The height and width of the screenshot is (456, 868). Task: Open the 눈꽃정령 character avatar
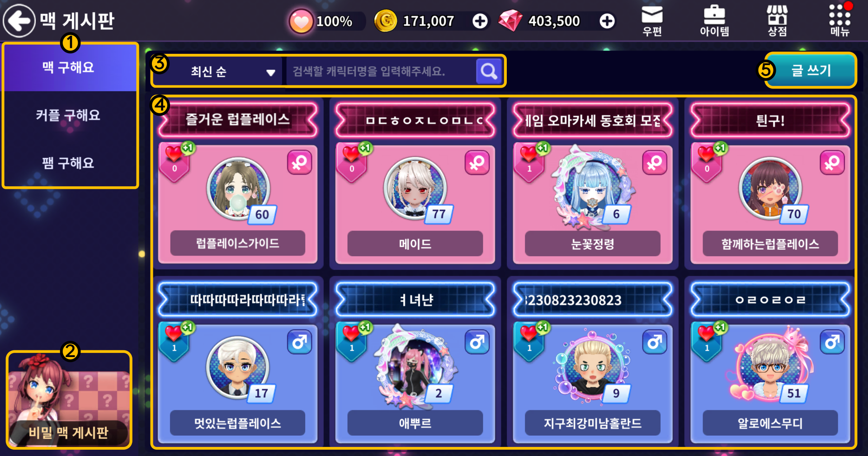[592, 187]
